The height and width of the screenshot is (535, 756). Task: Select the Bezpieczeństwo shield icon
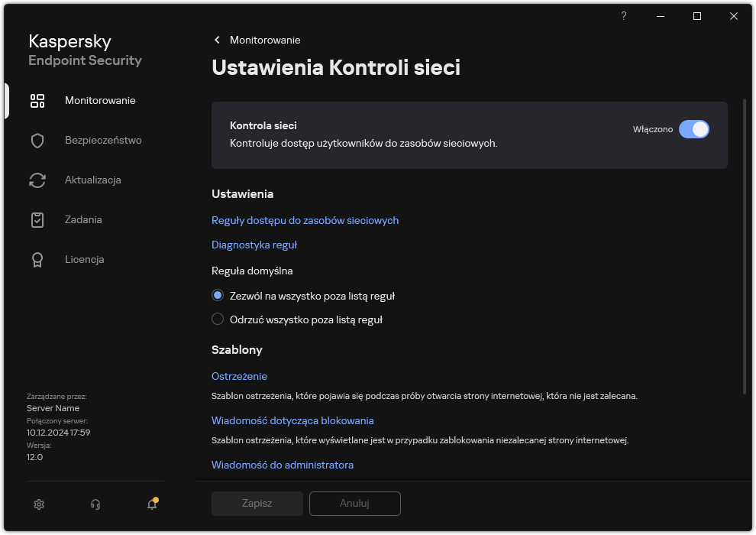[x=37, y=140]
